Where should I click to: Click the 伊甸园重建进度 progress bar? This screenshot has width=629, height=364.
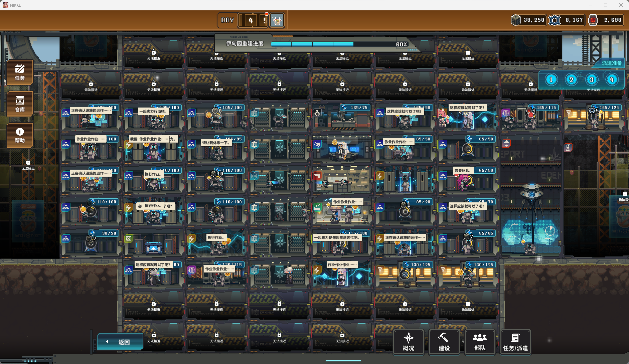pos(334,44)
